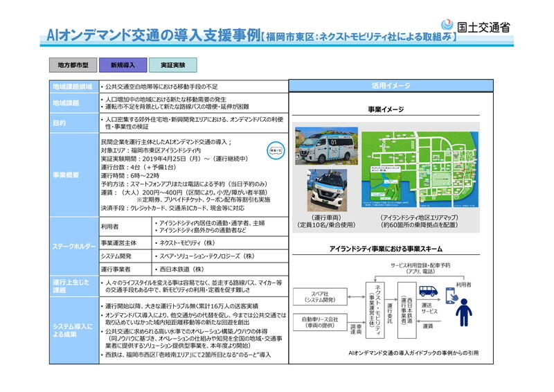Click アイランドシティ事業における事業スキーム heading
The height and width of the screenshot is (392, 554).
coord(386,249)
